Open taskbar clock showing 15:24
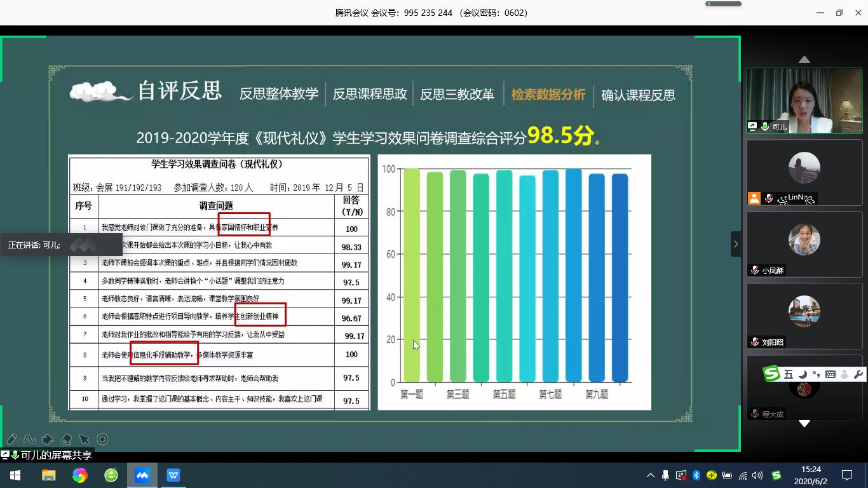The height and width of the screenshot is (488, 868). pyautogui.click(x=811, y=475)
